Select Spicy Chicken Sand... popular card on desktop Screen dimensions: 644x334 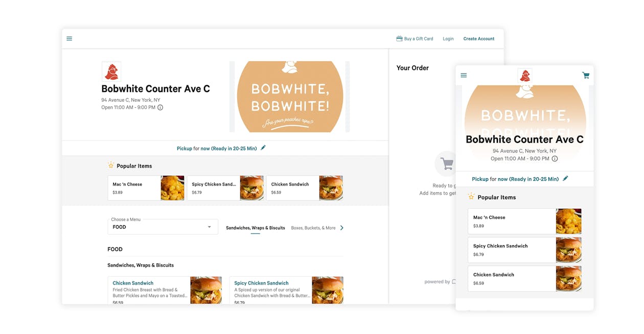tap(225, 188)
